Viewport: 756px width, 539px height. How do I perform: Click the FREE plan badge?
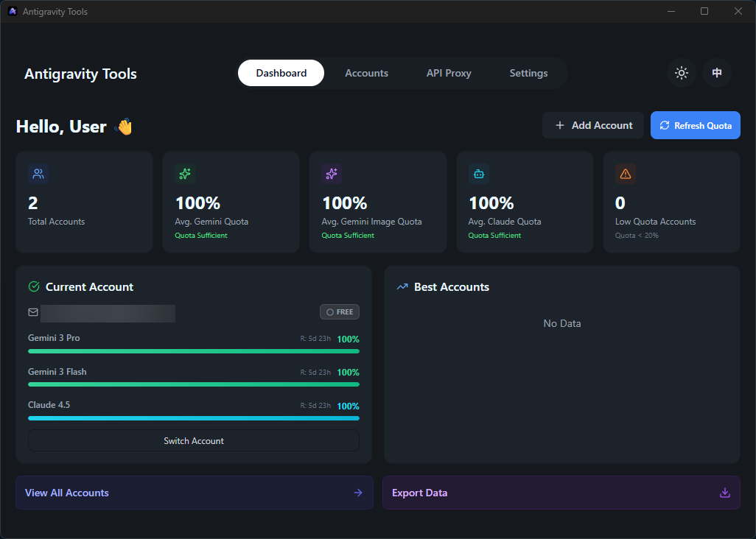(x=340, y=312)
